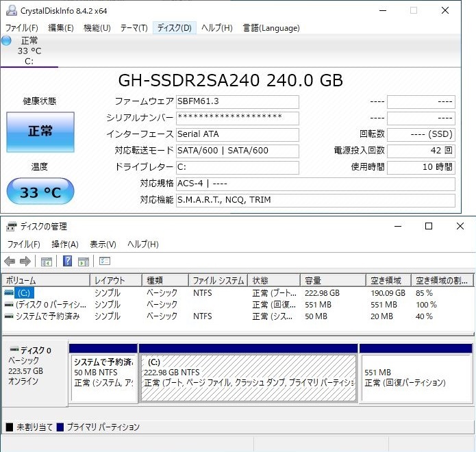Viewport: 476px width, 452px height.
Task: Open ヘルプ(H) menu in Disk Management
Action: 143,244
